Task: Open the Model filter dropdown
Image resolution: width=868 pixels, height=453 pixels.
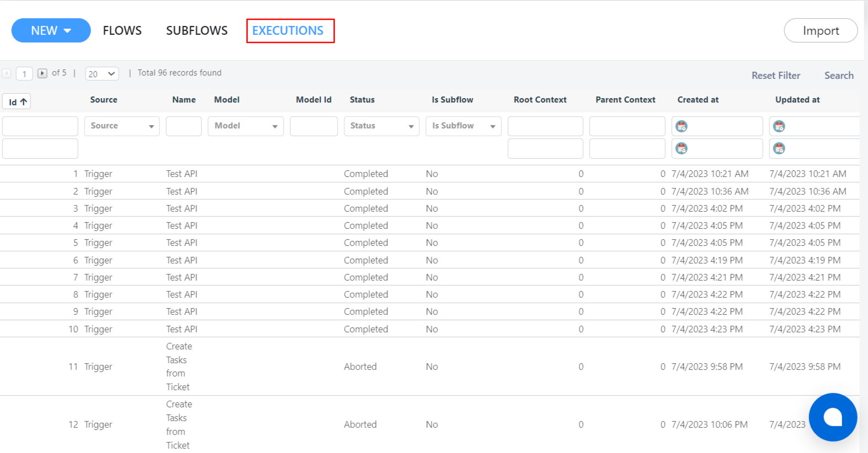Action: tap(245, 126)
